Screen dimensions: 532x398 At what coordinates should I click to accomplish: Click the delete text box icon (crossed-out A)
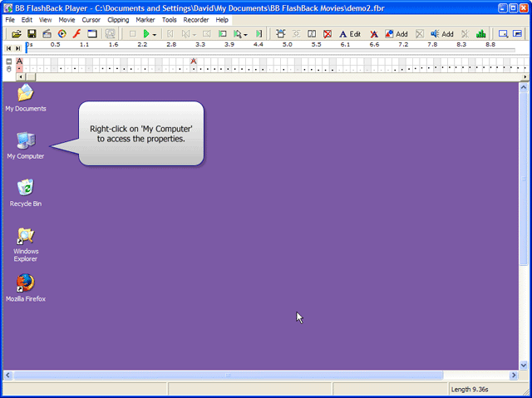coord(374,33)
